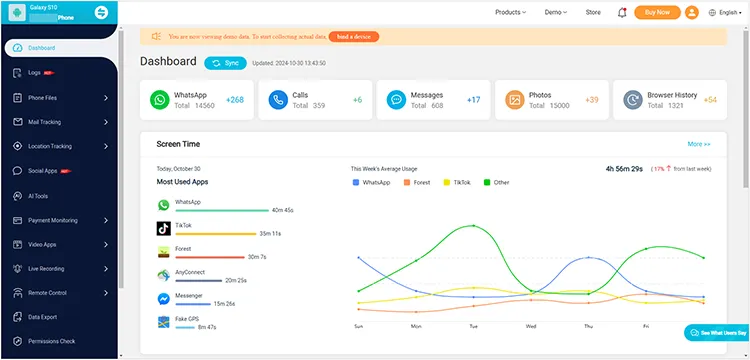Toggle WhatsApp series in chart legend
Viewport: 750px width, 360px height.
click(371, 182)
